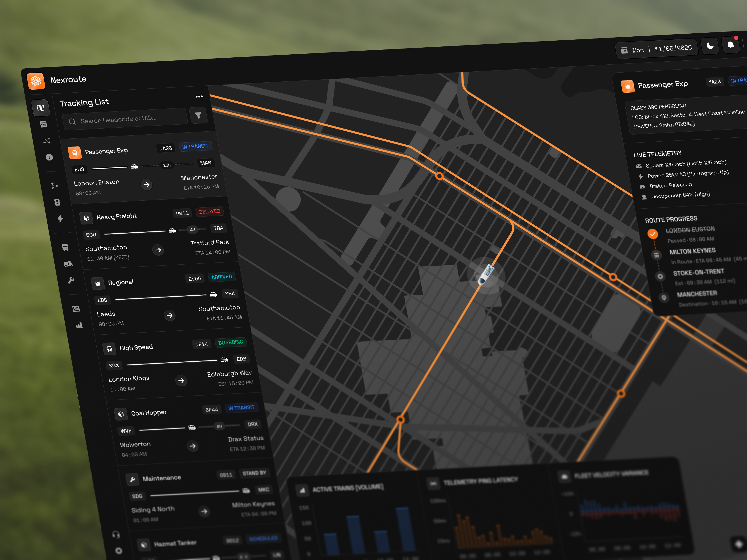Open the bar chart analytics sidebar icon
747x560 pixels.
[x=79, y=325]
